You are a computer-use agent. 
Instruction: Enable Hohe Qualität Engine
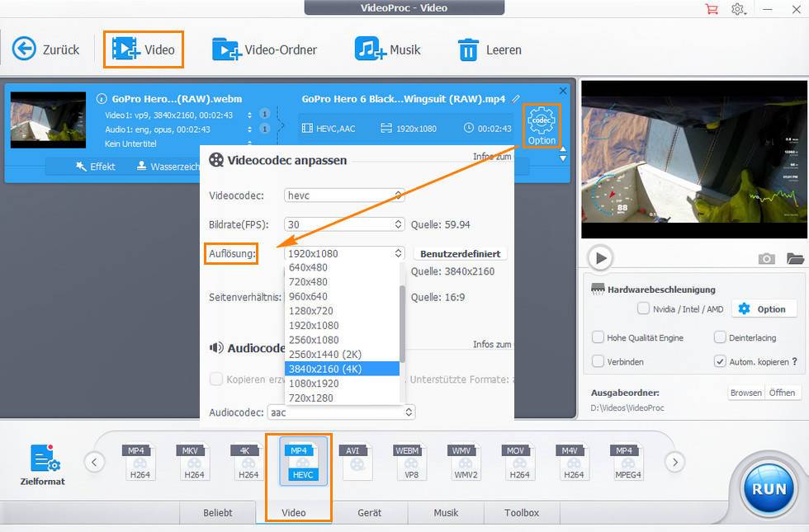tap(598, 337)
